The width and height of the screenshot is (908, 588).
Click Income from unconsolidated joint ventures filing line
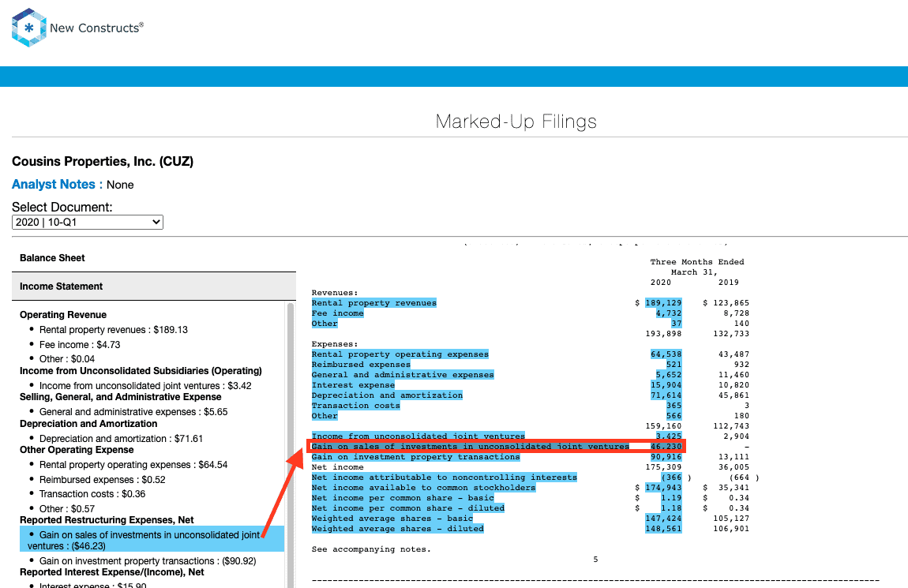click(418, 436)
